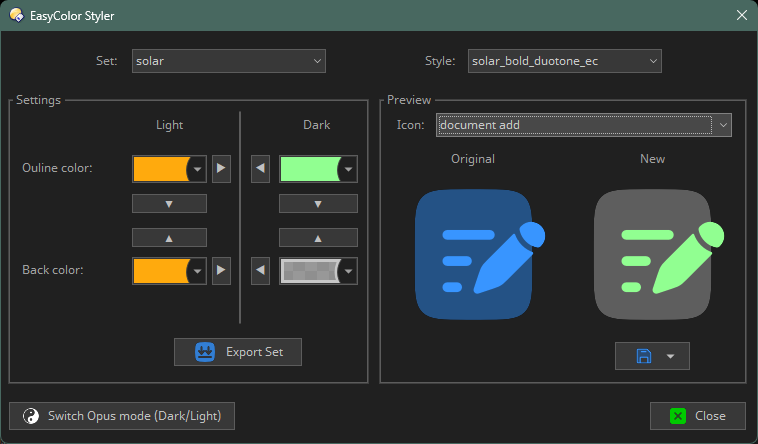Open the save options dropdown arrow under New preview

coord(670,356)
